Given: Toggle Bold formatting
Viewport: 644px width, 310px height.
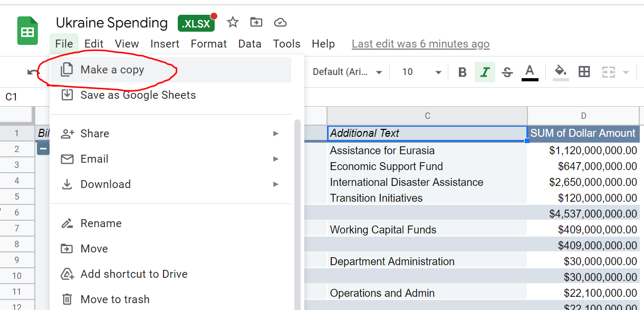Looking at the screenshot, I should (463, 72).
